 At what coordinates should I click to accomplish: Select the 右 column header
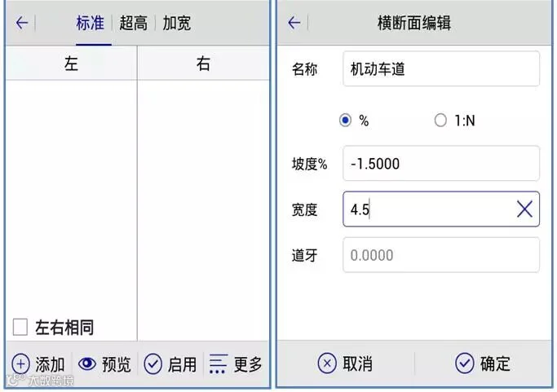click(x=203, y=64)
